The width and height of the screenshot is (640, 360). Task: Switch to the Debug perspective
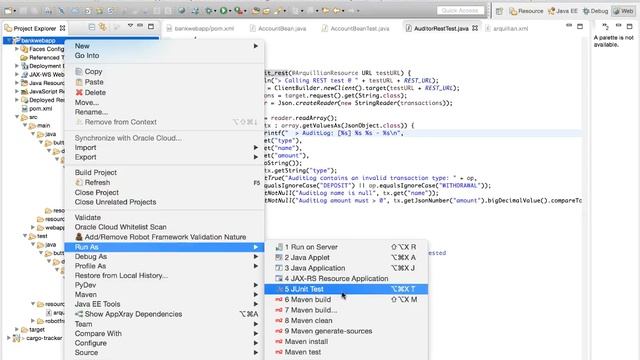pos(595,11)
